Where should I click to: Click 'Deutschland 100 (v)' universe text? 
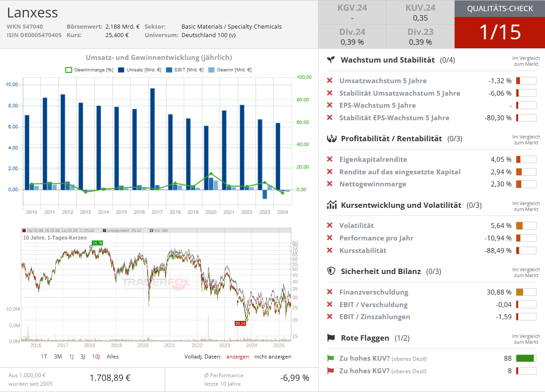(x=209, y=35)
